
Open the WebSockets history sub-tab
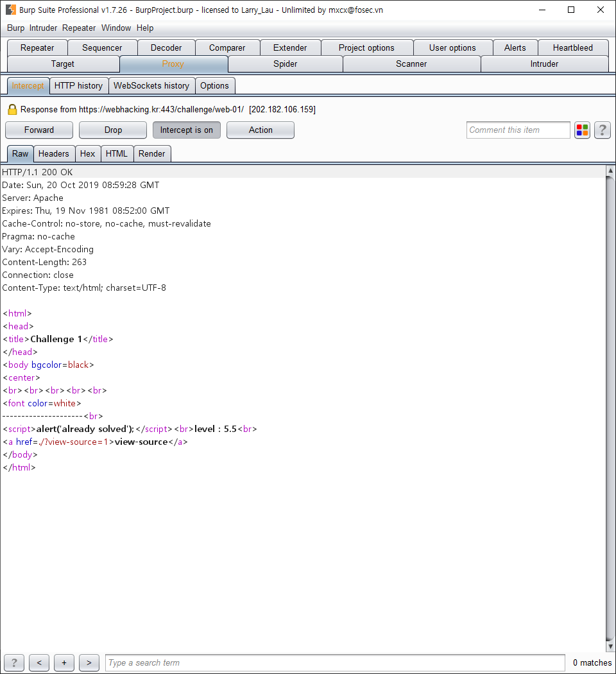(151, 86)
